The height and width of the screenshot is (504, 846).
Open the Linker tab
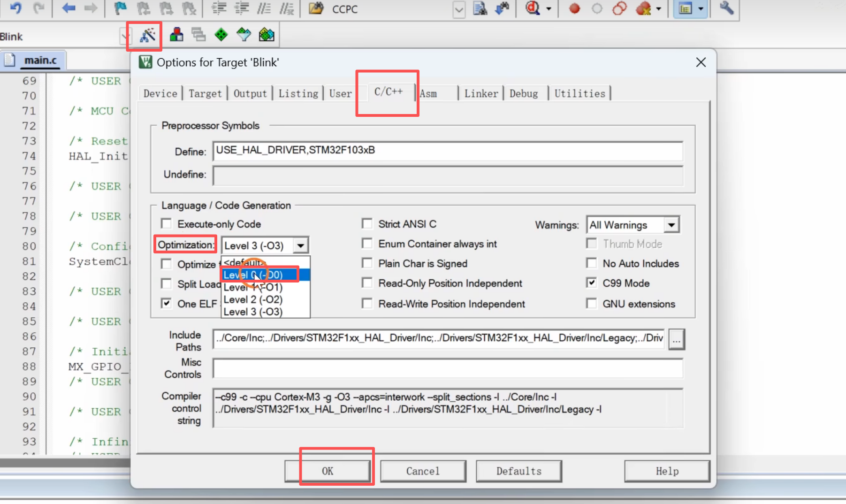click(481, 93)
